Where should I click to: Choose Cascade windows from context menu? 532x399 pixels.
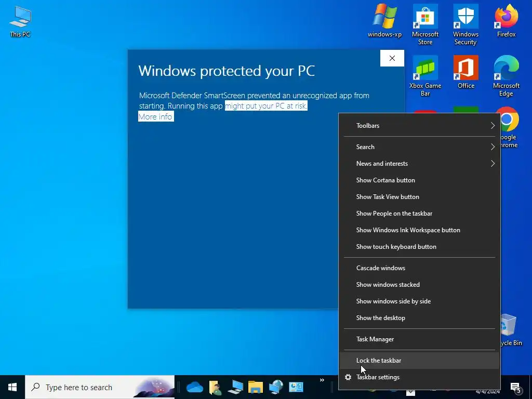point(420,268)
